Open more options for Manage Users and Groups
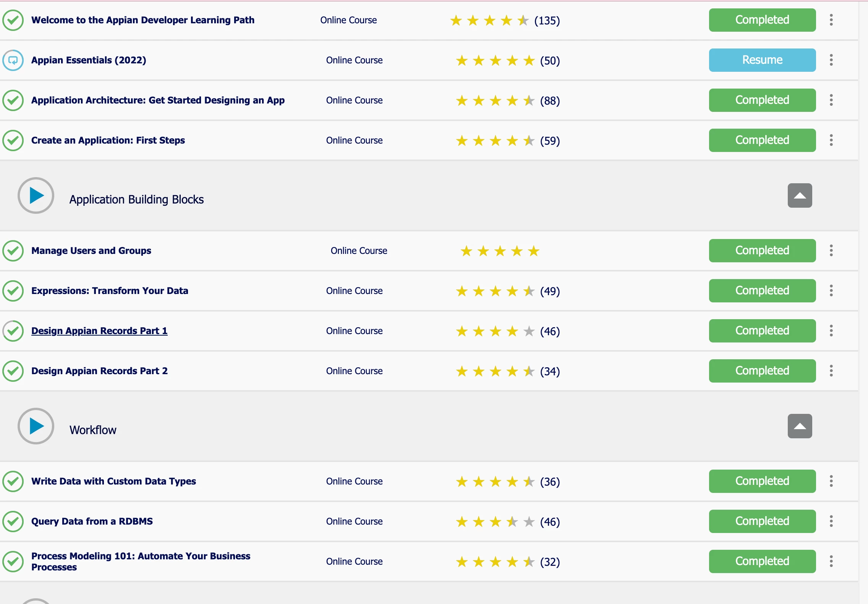This screenshot has height=604, width=868. pos(831,250)
